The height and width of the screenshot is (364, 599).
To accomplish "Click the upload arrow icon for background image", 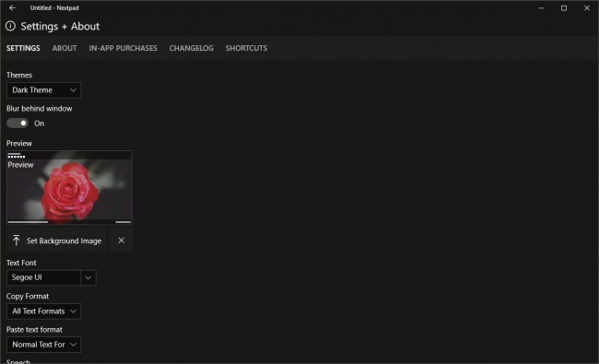I will 16,241.
